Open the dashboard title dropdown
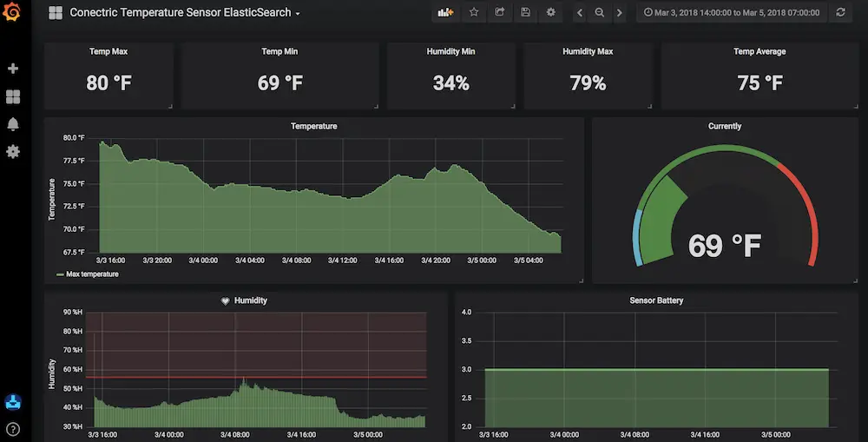868x442 pixels. (x=185, y=12)
